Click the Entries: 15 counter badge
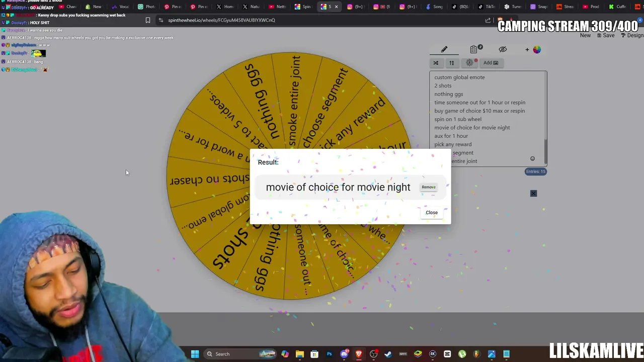The width and height of the screenshot is (644, 362). tap(535, 171)
